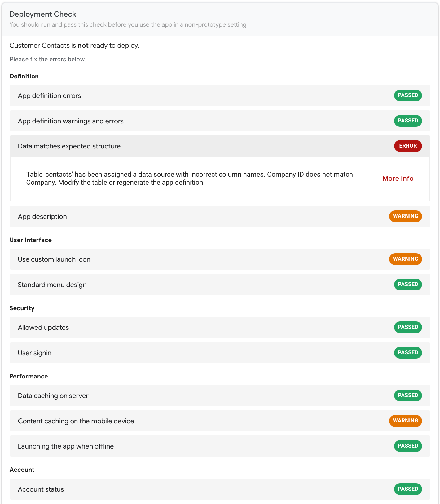Toggle the Data caching on server check open

tap(217, 396)
